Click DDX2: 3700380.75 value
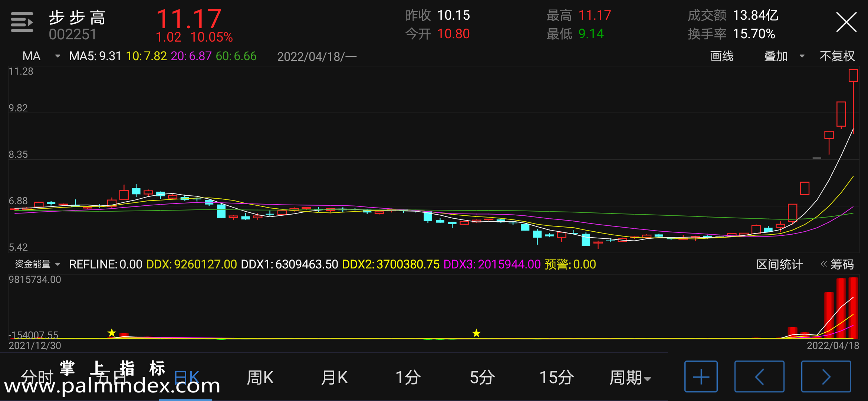 (x=391, y=264)
